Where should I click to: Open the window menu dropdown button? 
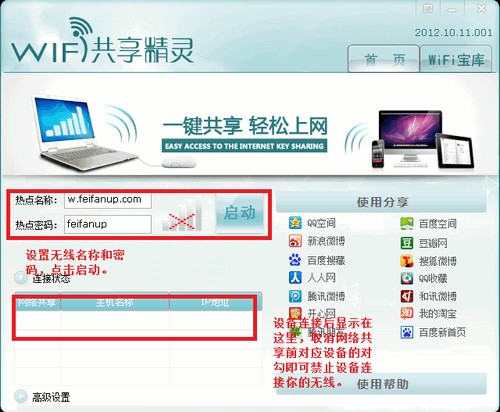428,8
